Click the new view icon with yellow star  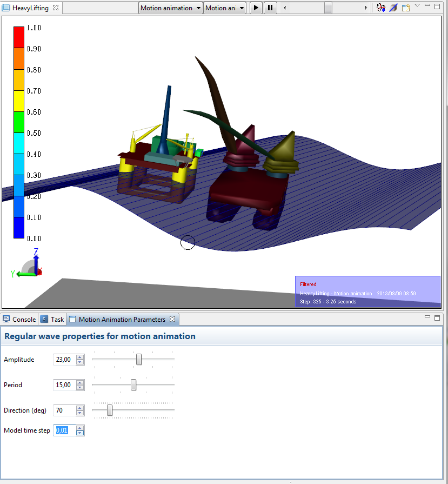[406, 8]
